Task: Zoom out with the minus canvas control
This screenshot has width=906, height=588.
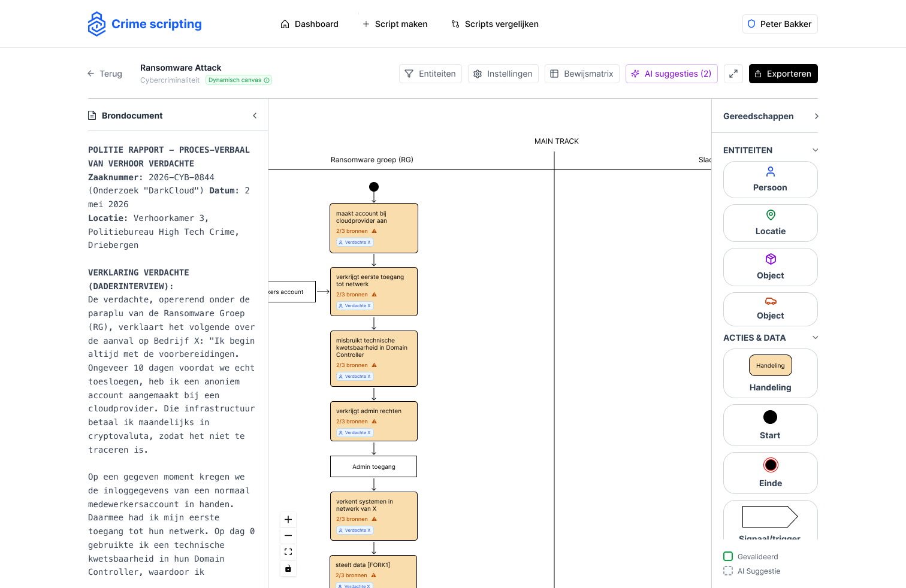Action: [x=288, y=536]
